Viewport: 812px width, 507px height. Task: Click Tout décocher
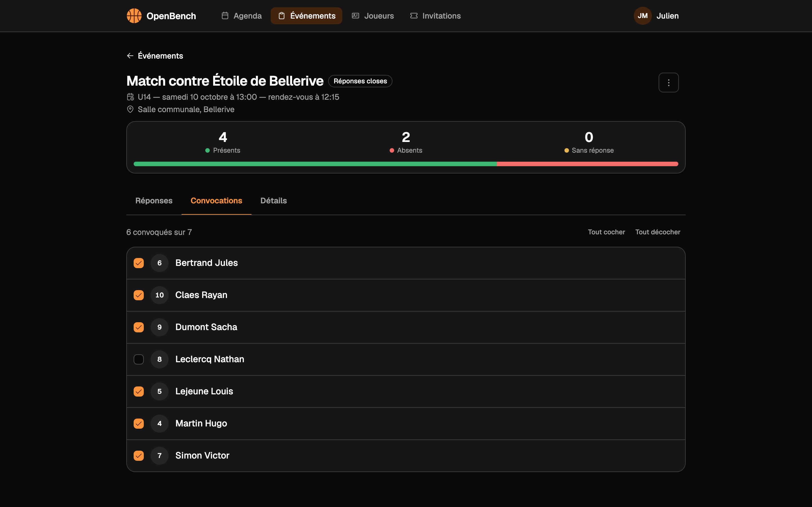658,232
